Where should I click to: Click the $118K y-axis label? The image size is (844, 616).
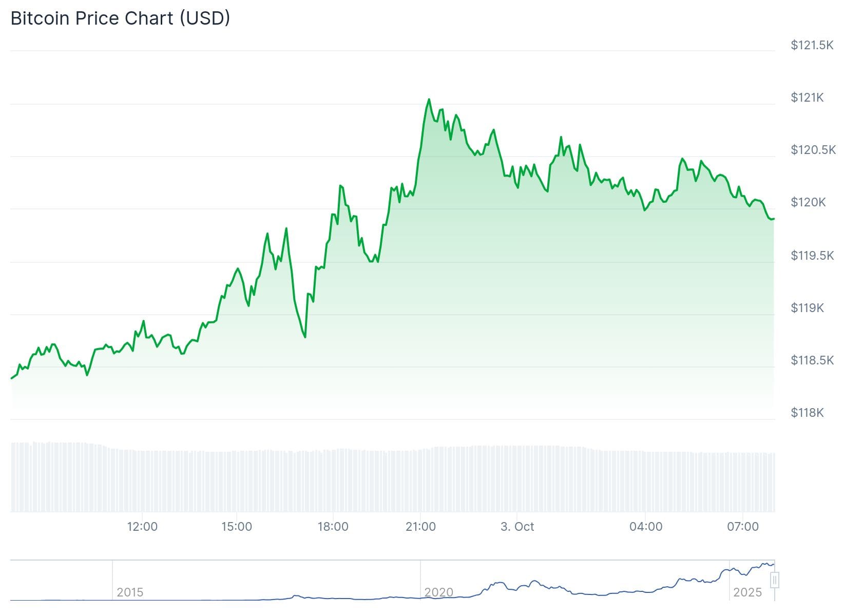tap(807, 412)
